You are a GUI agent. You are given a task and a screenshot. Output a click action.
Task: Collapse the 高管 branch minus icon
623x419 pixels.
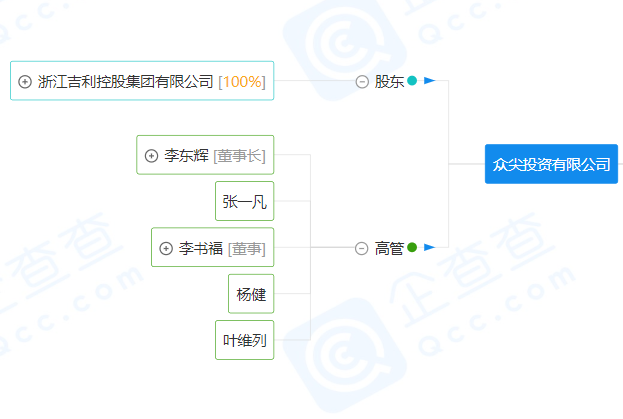362,248
